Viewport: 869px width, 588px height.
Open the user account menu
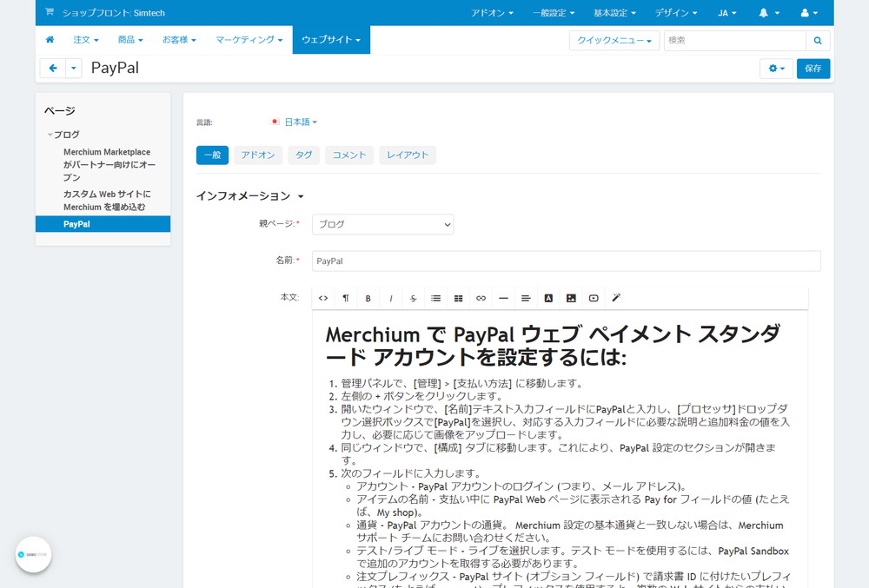point(809,13)
